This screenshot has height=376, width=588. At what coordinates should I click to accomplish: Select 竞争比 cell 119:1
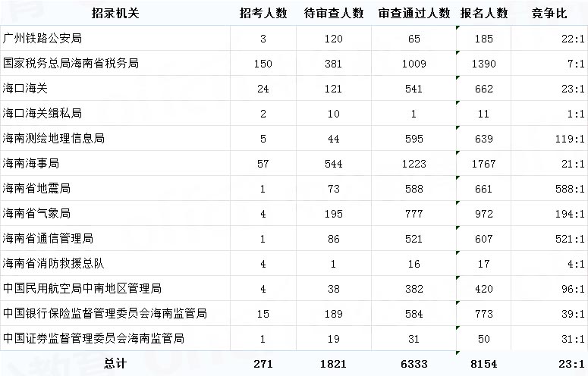coord(570,139)
